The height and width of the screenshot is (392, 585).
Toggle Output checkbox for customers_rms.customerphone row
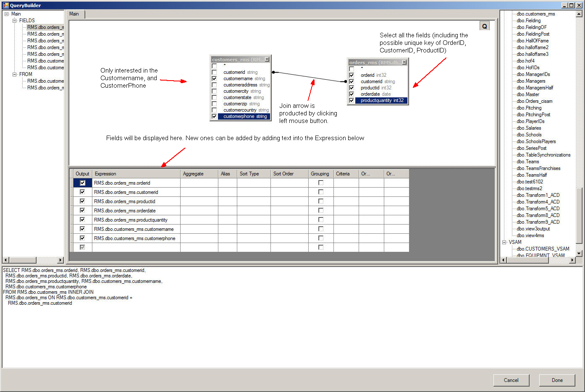[82, 238]
